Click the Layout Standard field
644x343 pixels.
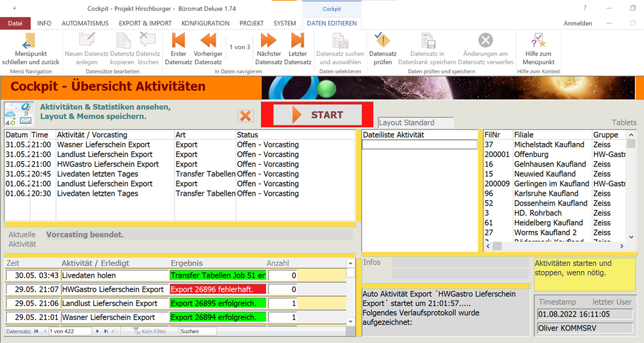[x=416, y=123]
